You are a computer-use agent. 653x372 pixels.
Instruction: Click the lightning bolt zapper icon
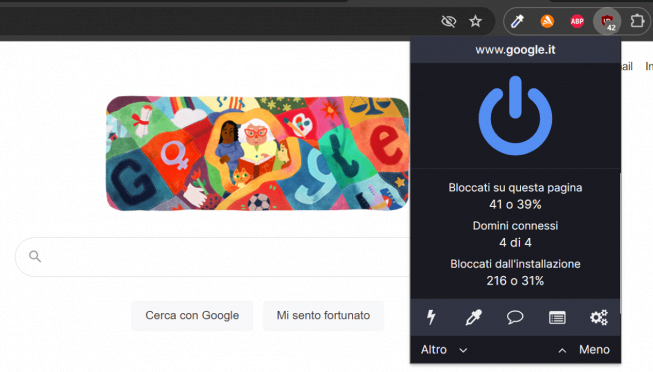tap(431, 317)
